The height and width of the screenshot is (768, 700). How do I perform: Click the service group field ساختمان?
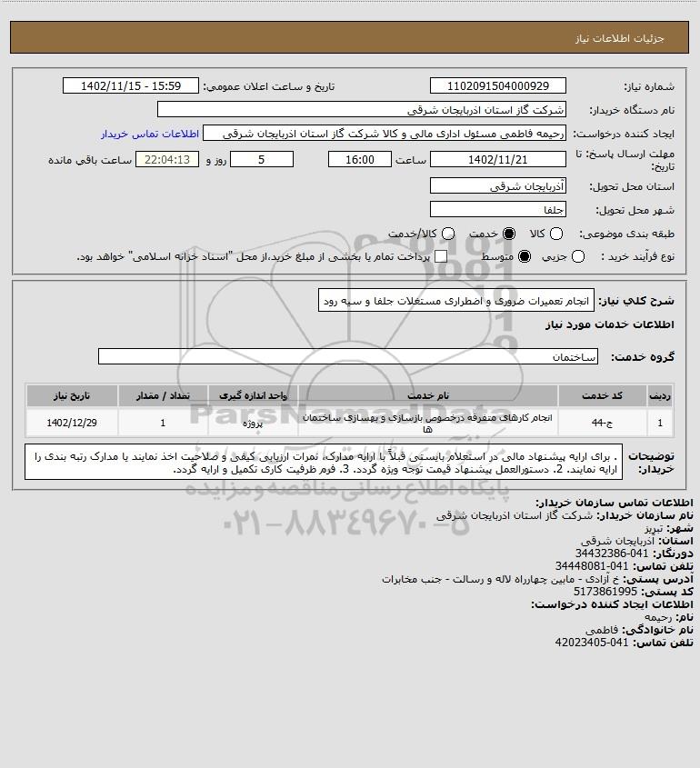[348, 356]
